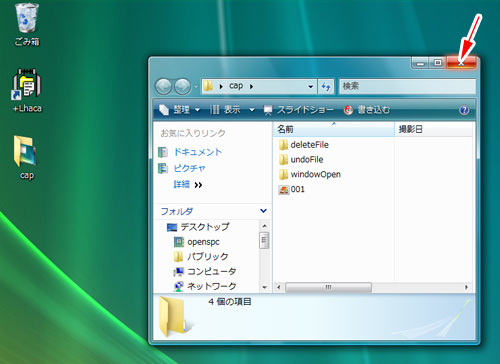Open recent pages dropdown beside Forward
Image resolution: width=500 pixels, height=364 pixels.
[196, 87]
